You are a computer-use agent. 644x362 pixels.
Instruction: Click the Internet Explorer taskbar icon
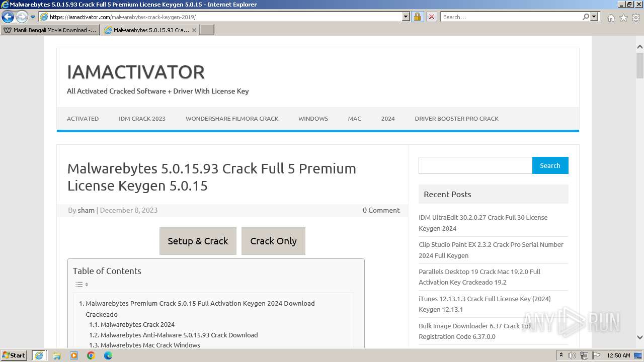coord(39,355)
